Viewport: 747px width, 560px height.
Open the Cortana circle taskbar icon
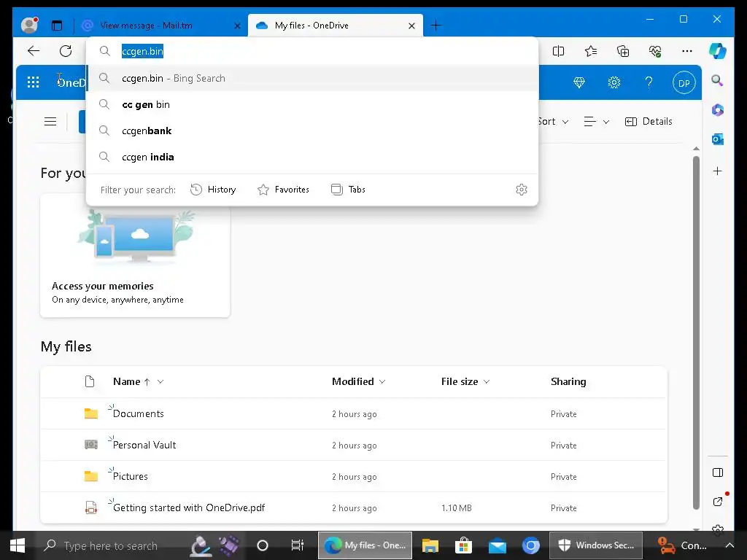pos(263,545)
